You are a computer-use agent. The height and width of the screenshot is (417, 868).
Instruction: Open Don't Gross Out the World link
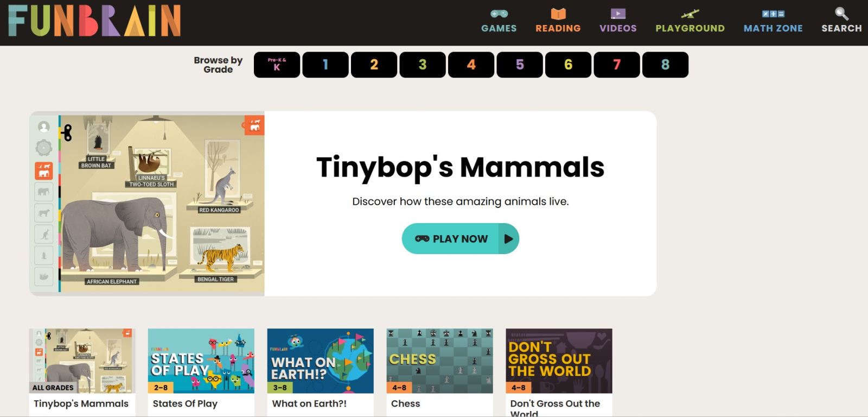pyautogui.click(x=555, y=408)
